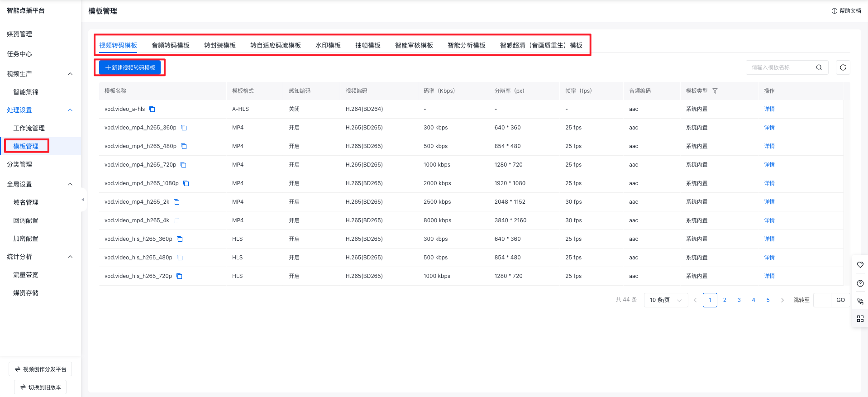This screenshot has height=397, width=868.
Task: Go to next page arrow
Action: [x=782, y=300]
